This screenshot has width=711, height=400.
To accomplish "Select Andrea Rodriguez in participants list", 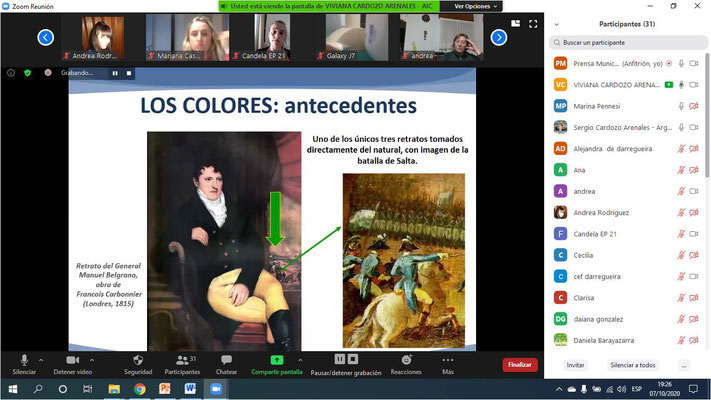I will (x=628, y=213).
